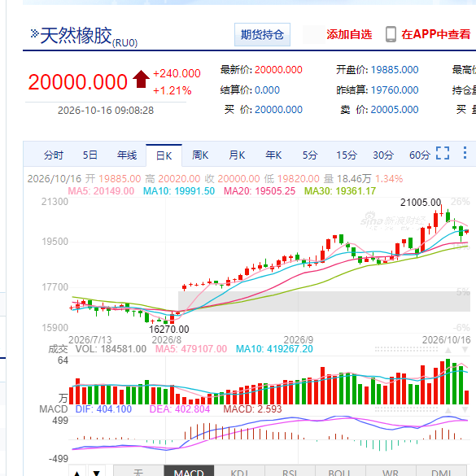The height and width of the screenshot is (476, 476).
Task: Select the BOLL indicator tab
Action: (340, 471)
